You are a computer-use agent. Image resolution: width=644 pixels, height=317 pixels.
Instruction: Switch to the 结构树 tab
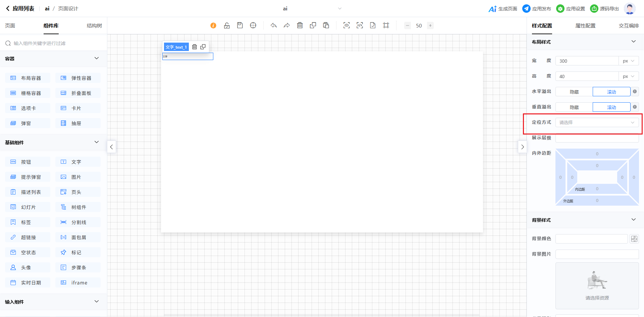click(94, 26)
